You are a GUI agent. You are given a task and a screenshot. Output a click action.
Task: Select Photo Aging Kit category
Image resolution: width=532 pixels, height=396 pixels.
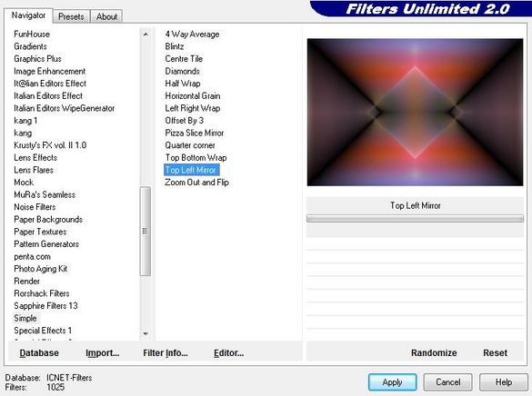[x=40, y=269]
